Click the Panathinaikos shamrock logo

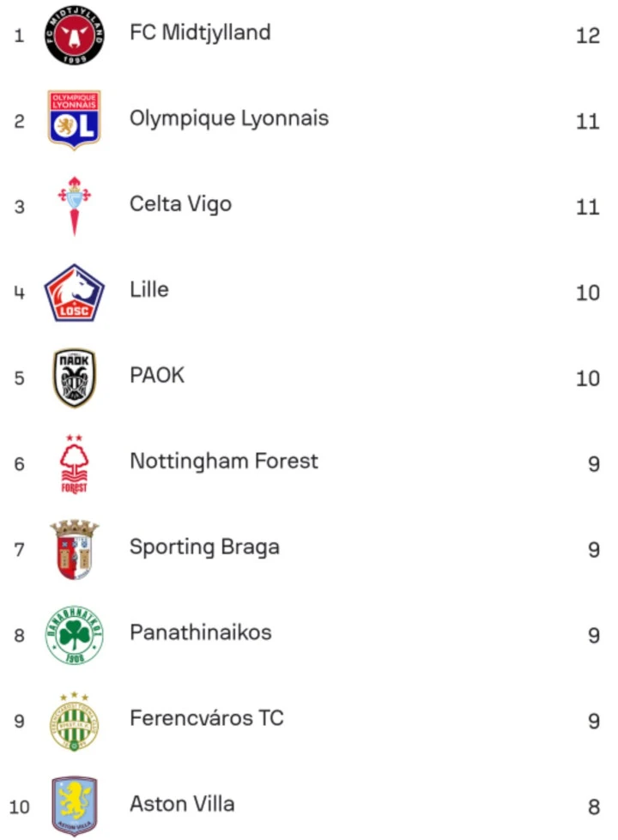pyautogui.click(x=74, y=635)
